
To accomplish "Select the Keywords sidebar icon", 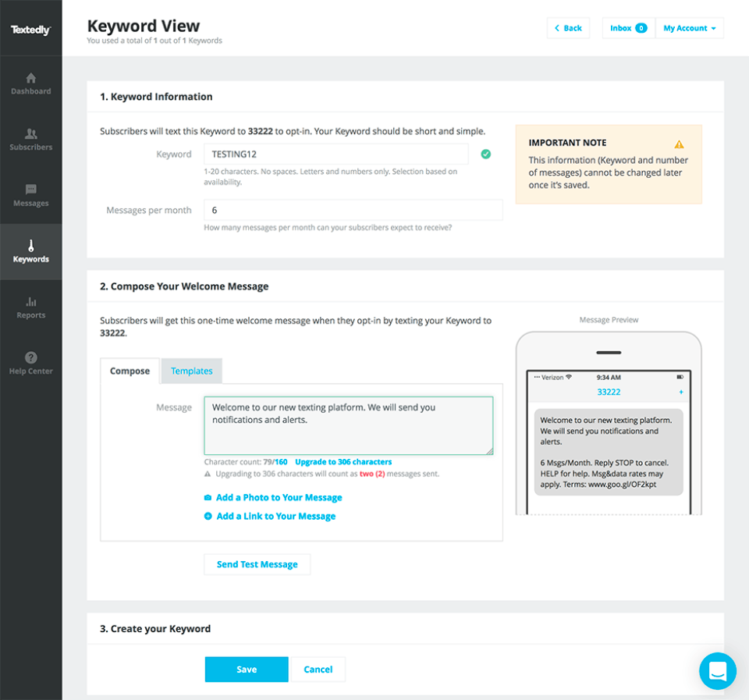I will tap(31, 246).
